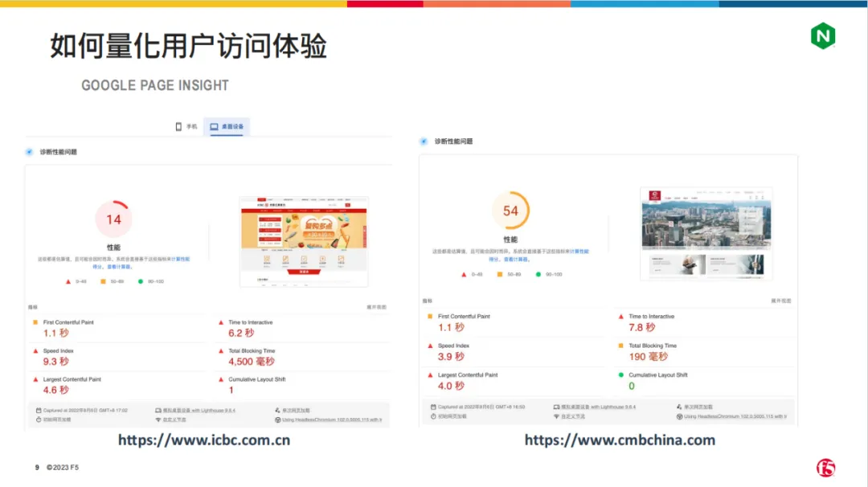The image size is (868, 487).
Task: Expand the view in CMB metrics section
Action: (x=781, y=301)
